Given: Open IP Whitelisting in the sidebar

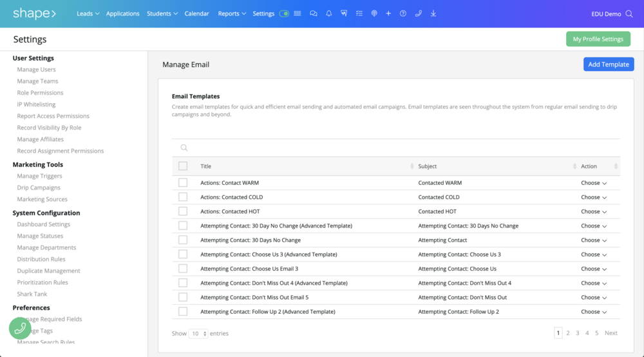Looking at the screenshot, I should pos(36,104).
